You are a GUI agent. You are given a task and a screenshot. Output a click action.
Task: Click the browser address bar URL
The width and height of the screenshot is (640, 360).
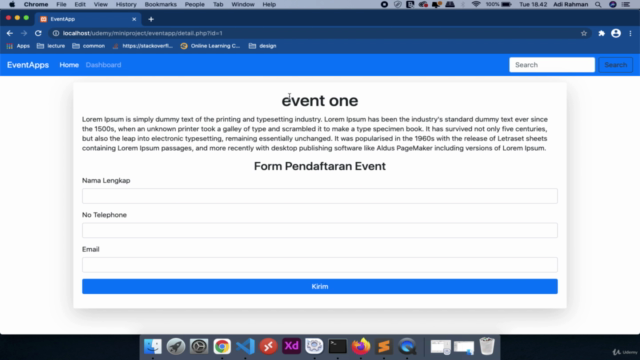tap(143, 33)
